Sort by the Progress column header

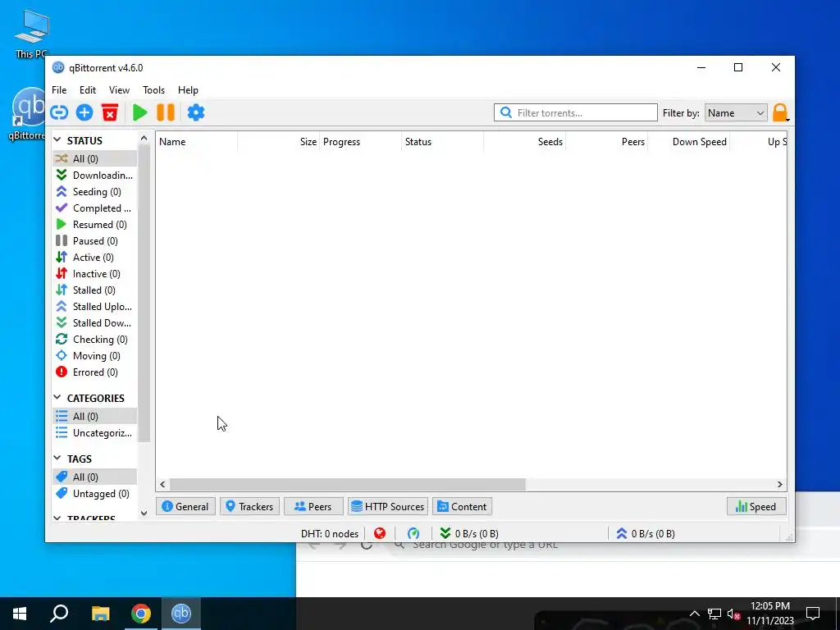[361, 142]
